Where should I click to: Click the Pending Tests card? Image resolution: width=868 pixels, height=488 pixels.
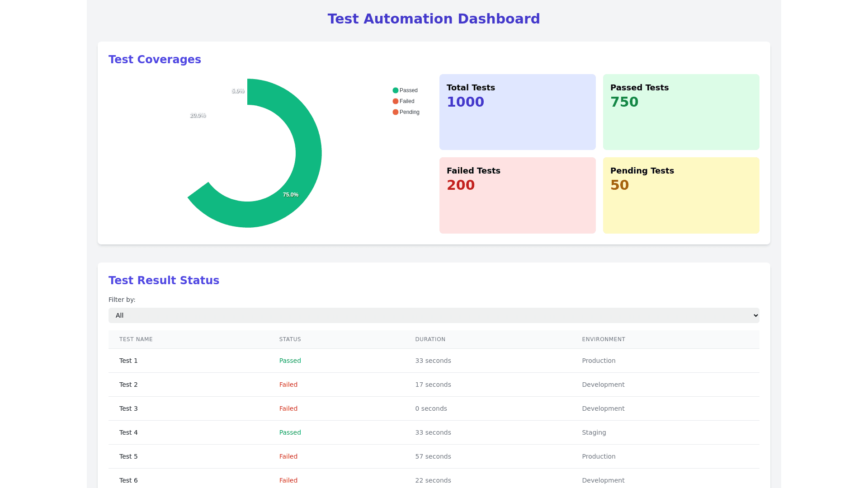click(681, 195)
